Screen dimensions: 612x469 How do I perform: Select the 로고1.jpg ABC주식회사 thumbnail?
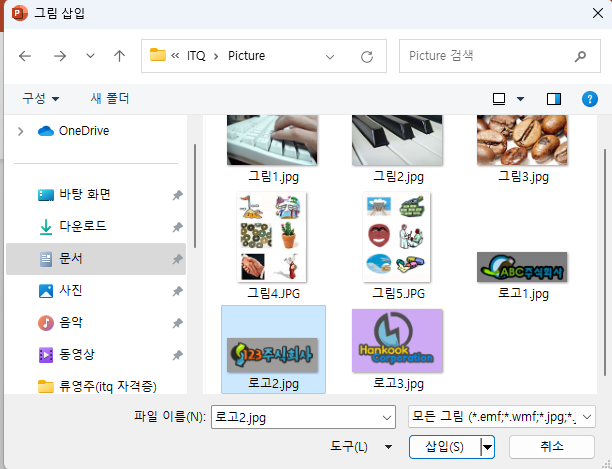tap(522, 267)
